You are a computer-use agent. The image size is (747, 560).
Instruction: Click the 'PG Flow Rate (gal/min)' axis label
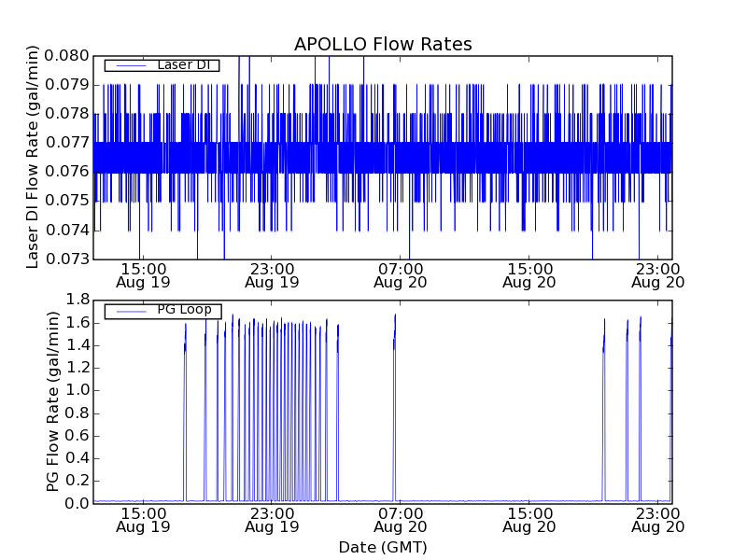53,401
